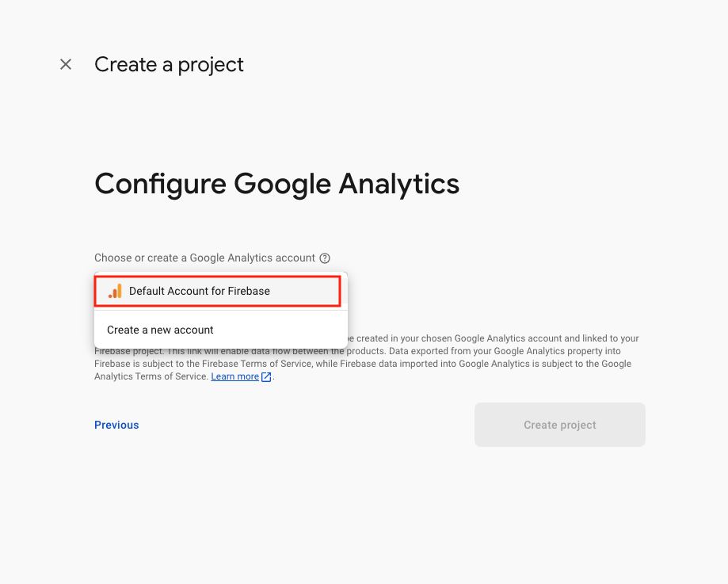Click the orange Google Analytics bar-chart icon
This screenshot has width=728, height=584.
point(116,291)
